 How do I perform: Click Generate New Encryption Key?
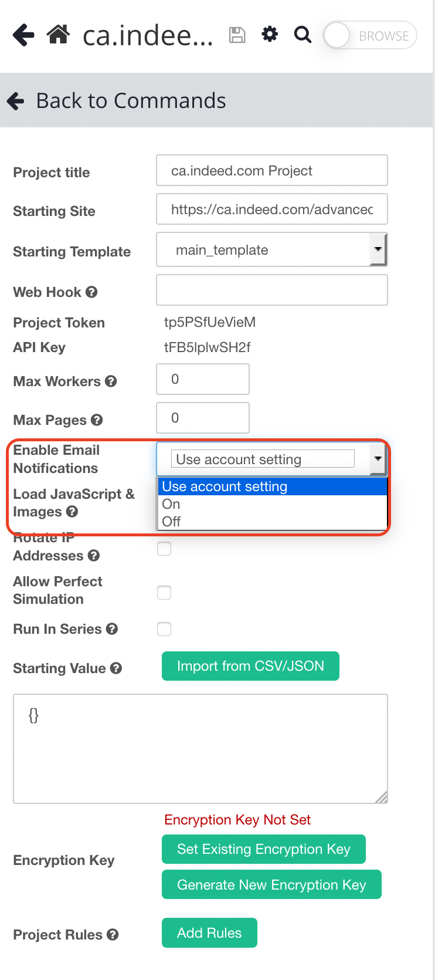[271, 884]
